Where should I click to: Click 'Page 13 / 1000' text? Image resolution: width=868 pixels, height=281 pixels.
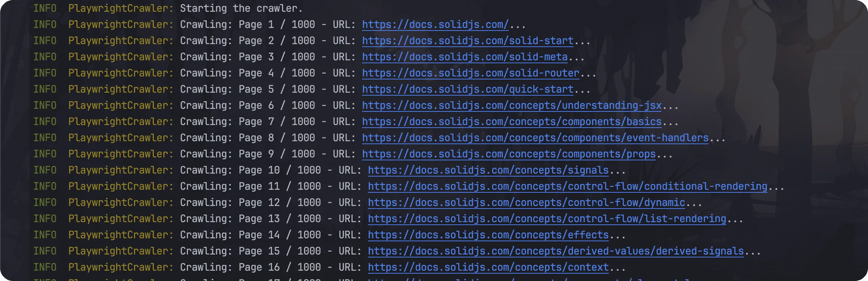[280, 219]
